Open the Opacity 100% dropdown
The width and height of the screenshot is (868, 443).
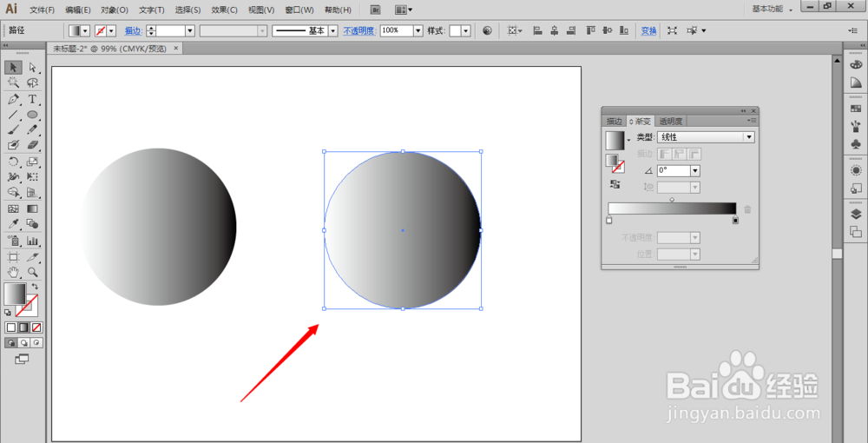pos(418,31)
